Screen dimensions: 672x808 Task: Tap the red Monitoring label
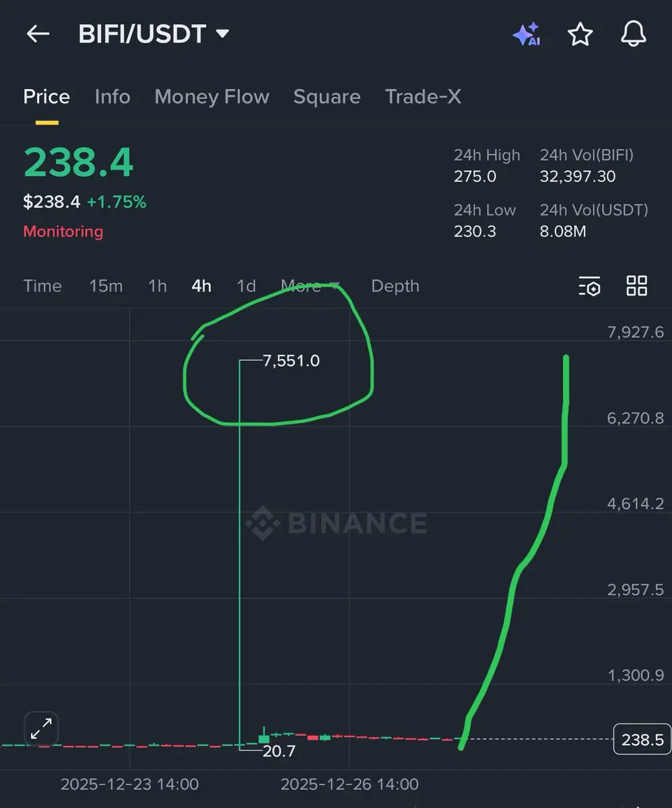[63, 232]
